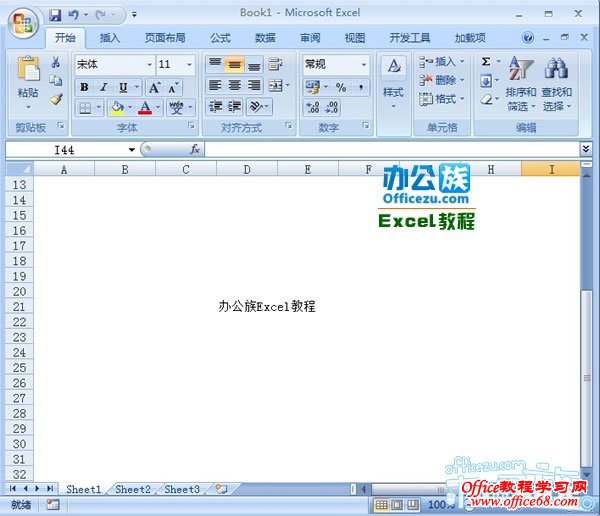
Task: Toggle italic formatting
Action: (104, 88)
